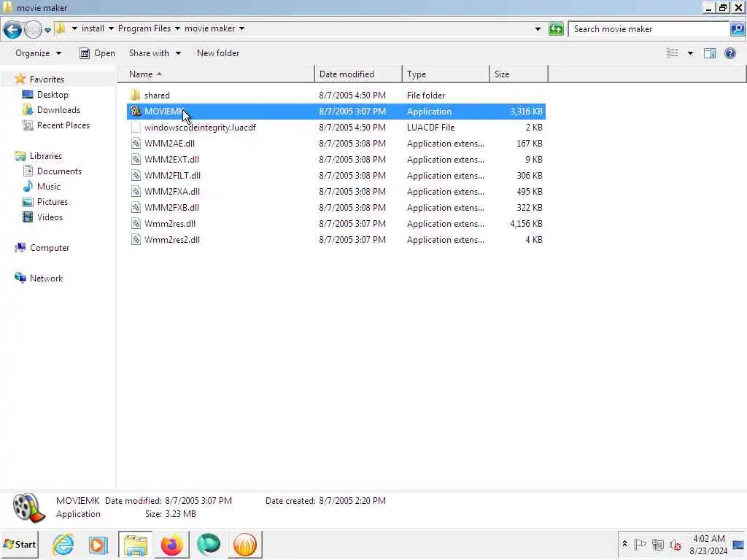This screenshot has width=747, height=560.
Task: Open the Documents library
Action: tap(59, 171)
